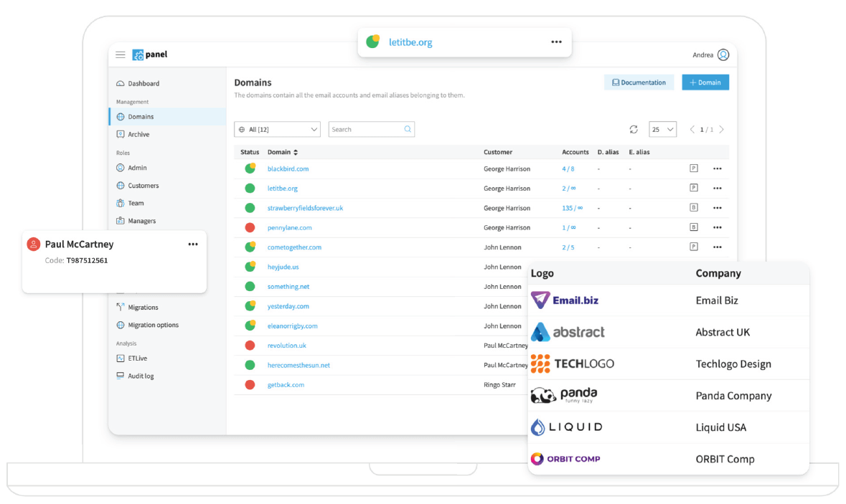Open the Dashboard from the sidebar
Image resolution: width=846 pixels, height=504 pixels.
coord(142,83)
